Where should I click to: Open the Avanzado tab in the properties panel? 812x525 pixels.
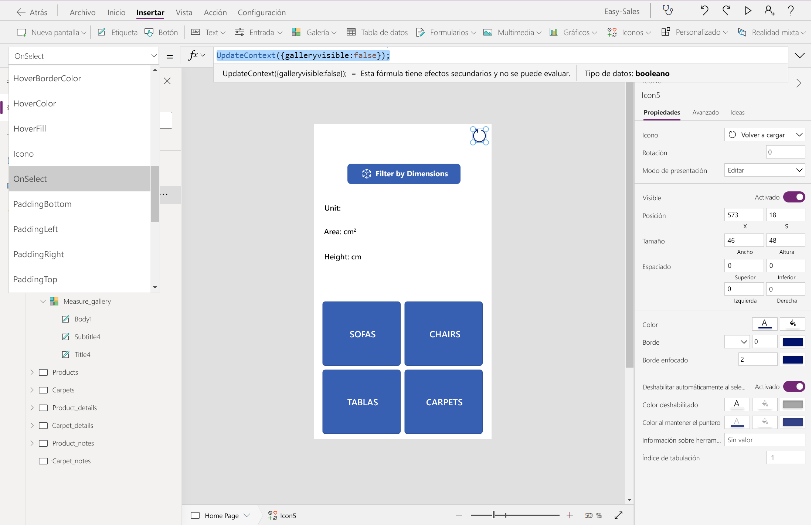pyautogui.click(x=705, y=112)
